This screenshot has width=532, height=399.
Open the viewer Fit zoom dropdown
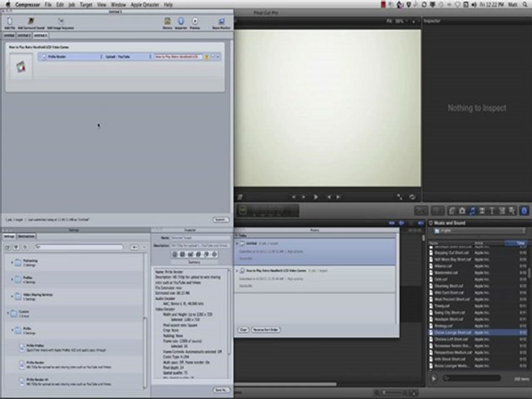[x=397, y=21]
